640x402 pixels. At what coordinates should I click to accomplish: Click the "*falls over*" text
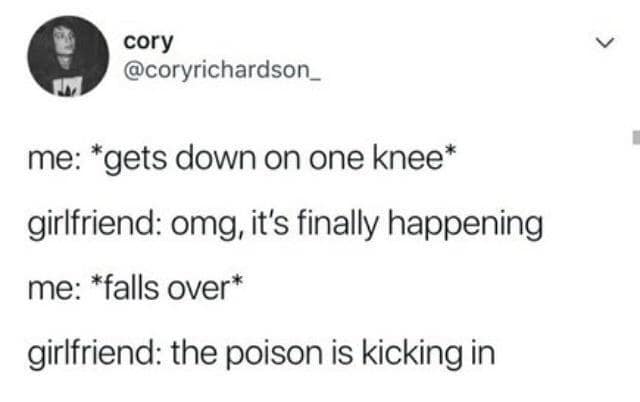tap(167, 289)
